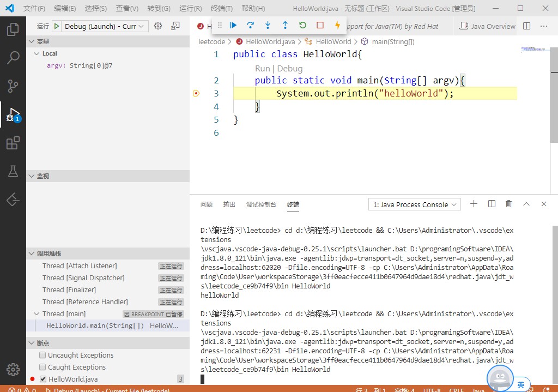Select the Thread [main] call stack entry

pos(65,313)
